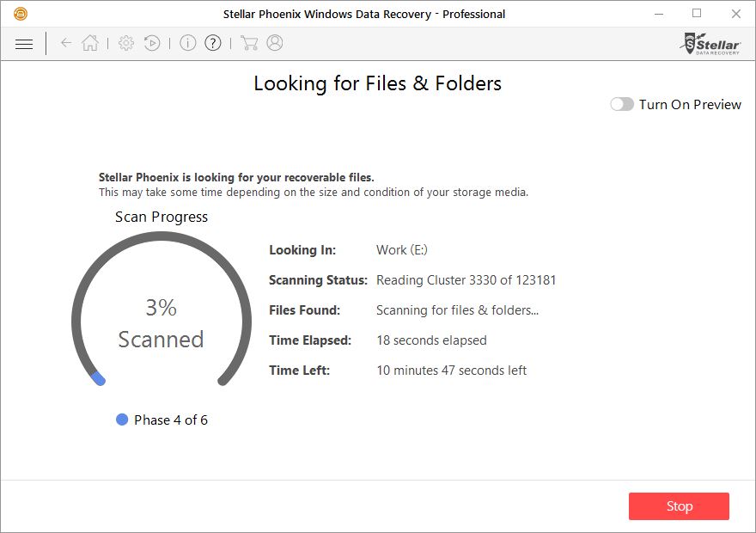The width and height of the screenshot is (756, 533).
Task: Open the Settings gear icon
Action: tap(125, 42)
